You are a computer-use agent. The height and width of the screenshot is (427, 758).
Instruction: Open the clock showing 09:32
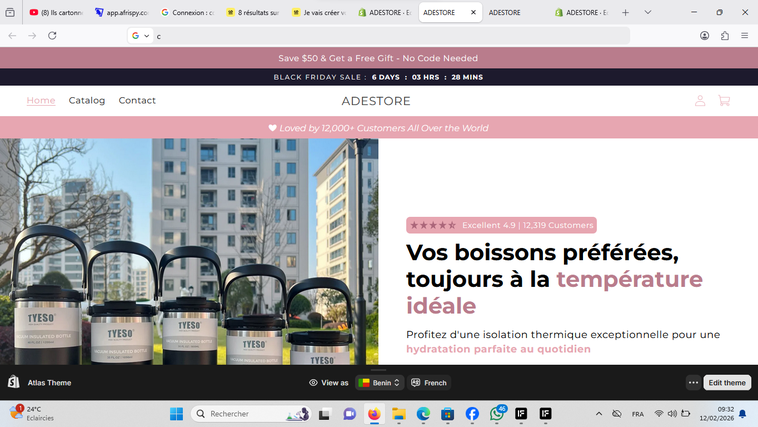716,413
